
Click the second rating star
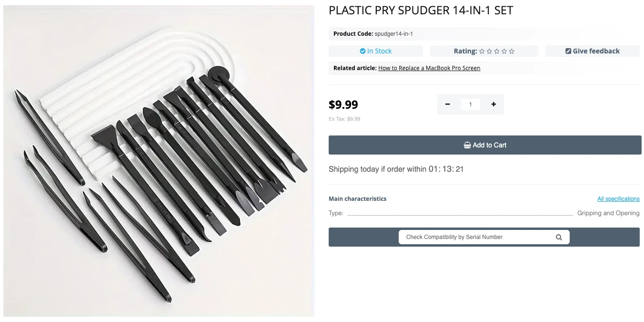click(489, 51)
